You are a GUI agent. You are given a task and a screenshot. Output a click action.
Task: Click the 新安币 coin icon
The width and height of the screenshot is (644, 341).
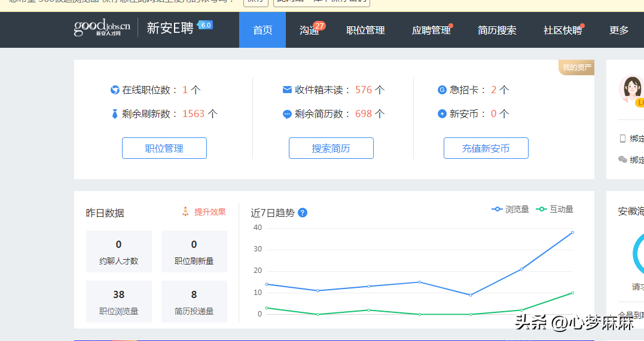coord(442,113)
